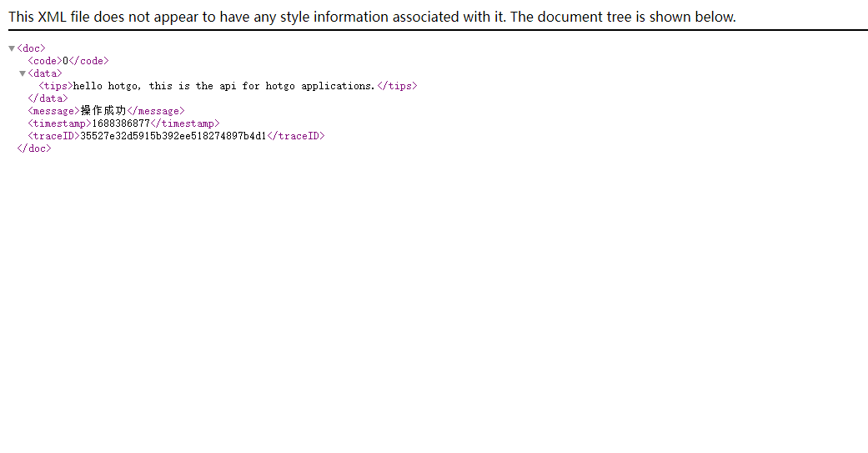Collapse the data node triangle
The image size is (868, 453).
(x=23, y=73)
